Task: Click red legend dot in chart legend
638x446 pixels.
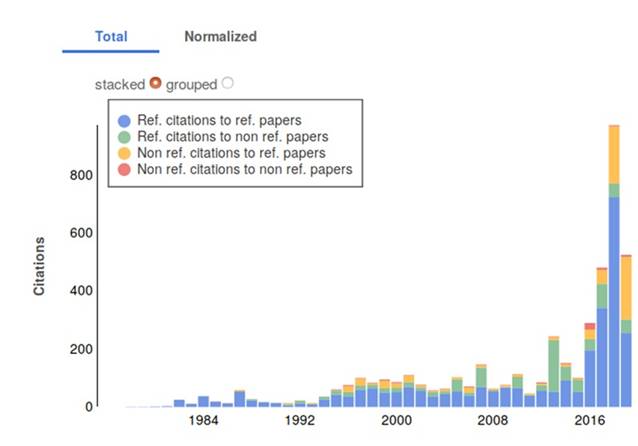Action: 124,171
